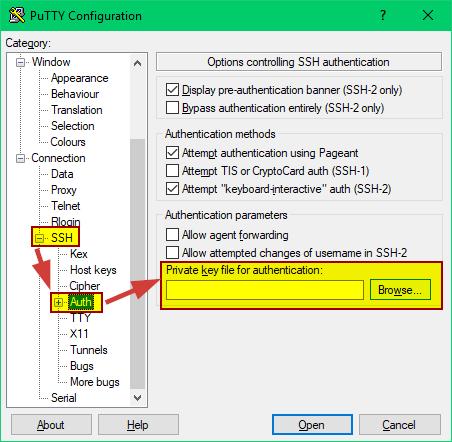Select the Auth category
The image size is (452, 442).
pyautogui.click(x=80, y=302)
